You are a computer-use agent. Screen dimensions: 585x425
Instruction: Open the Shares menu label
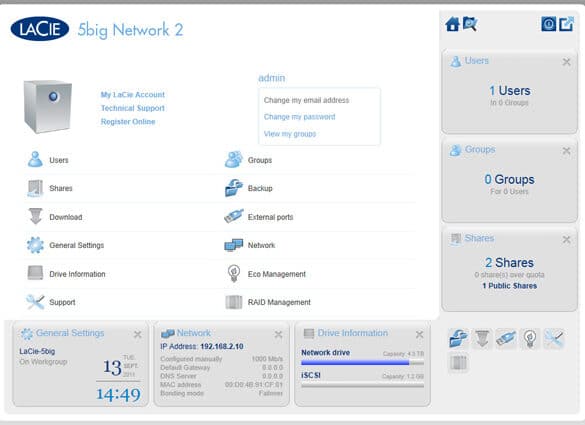pos(61,188)
